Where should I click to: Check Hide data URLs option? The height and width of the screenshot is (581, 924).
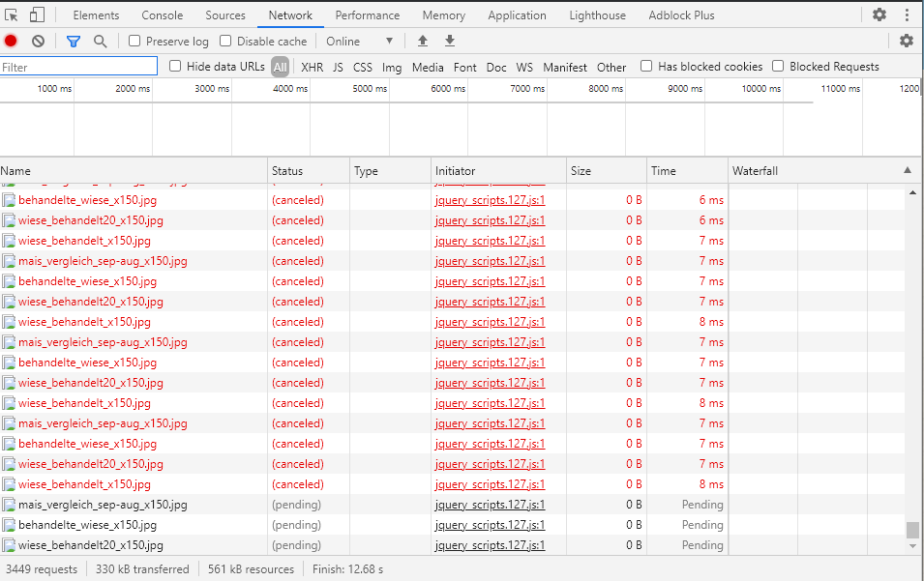(x=175, y=67)
